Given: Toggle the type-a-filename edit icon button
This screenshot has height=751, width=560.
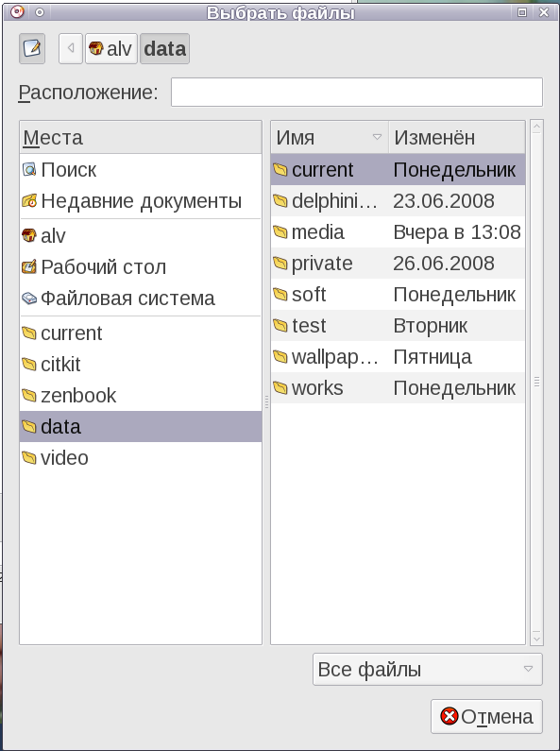Looking at the screenshot, I should click(x=32, y=48).
